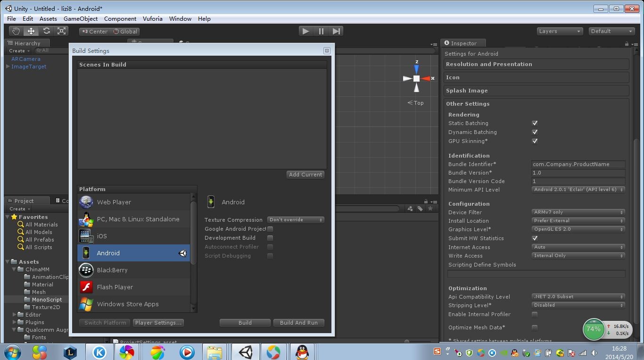The image size is (644, 360).
Task: Open the Default layout dropdown
Action: (611, 31)
